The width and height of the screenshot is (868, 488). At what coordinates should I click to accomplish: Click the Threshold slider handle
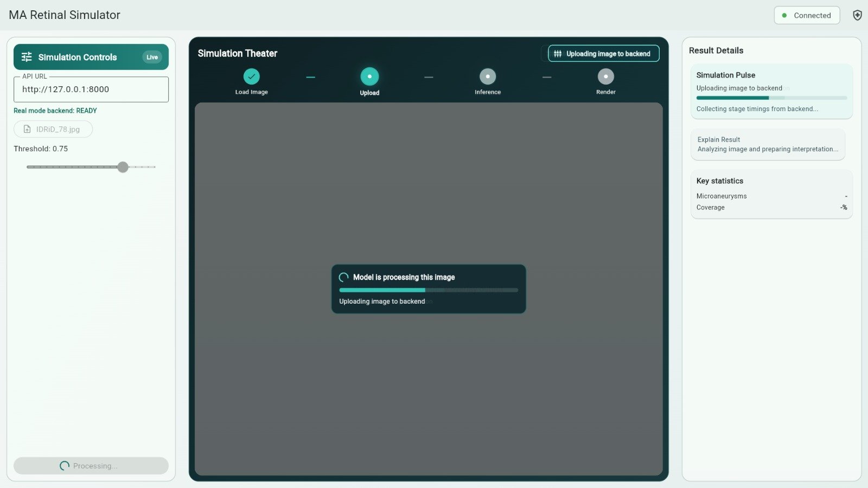pos(123,167)
